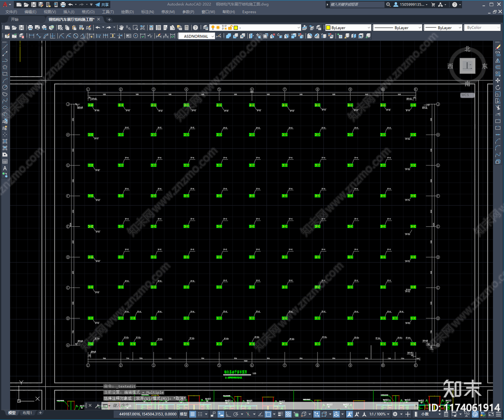Click the Plot print icon
This screenshot has height=420, width=504.
pos(30,28)
